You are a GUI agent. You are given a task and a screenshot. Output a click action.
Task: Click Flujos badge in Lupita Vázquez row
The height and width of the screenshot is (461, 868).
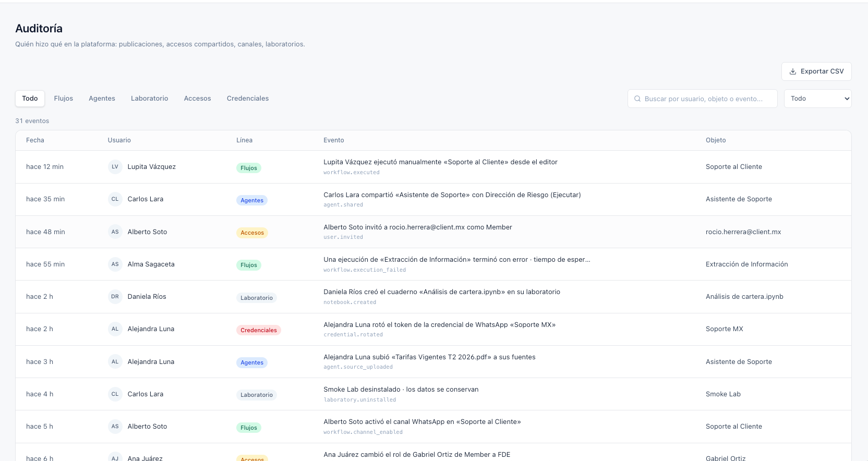coord(249,168)
